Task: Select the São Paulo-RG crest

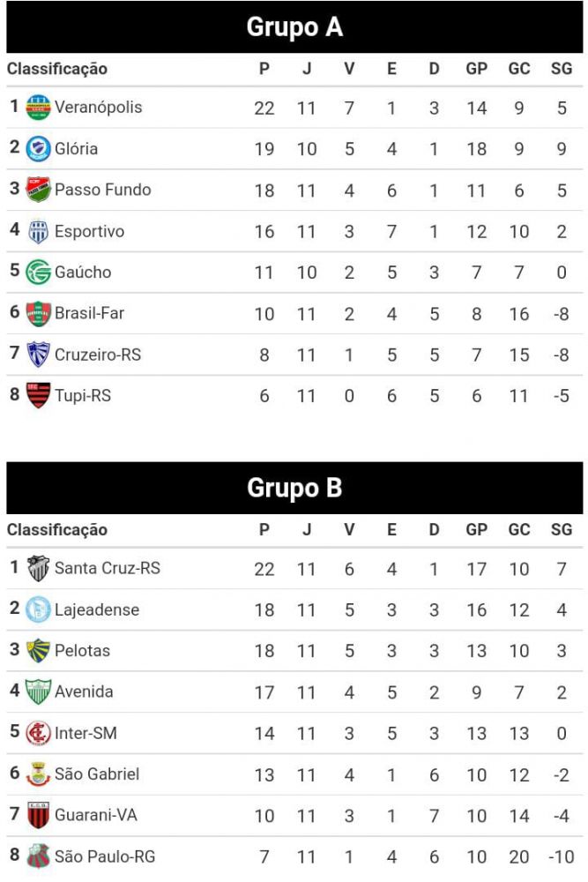Action: [x=38, y=856]
